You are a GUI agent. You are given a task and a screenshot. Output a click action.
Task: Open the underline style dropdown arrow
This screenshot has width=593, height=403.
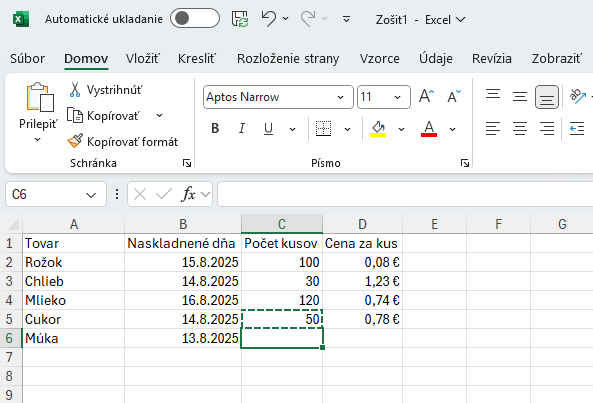click(x=292, y=129)
